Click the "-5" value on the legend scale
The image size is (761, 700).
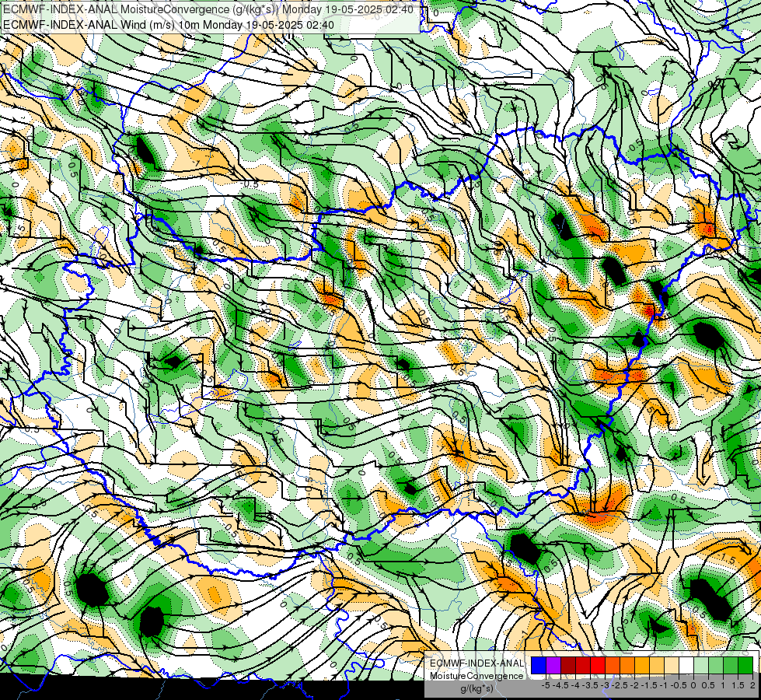tap(546, 685)
